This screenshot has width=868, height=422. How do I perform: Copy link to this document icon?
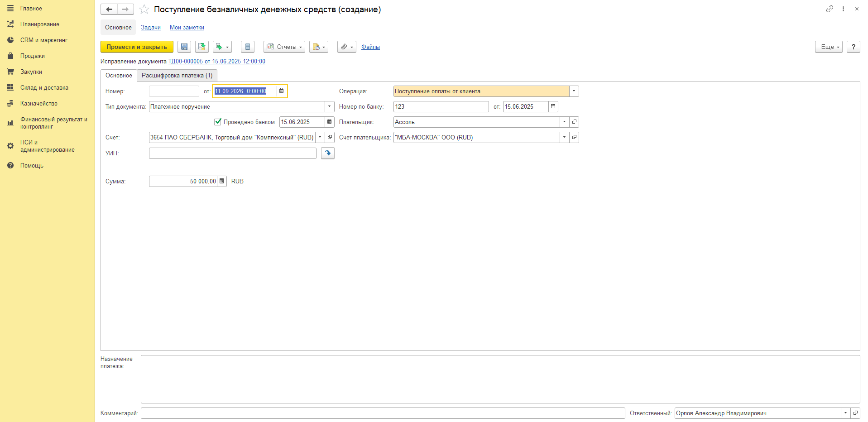click(x=830, y=9)
